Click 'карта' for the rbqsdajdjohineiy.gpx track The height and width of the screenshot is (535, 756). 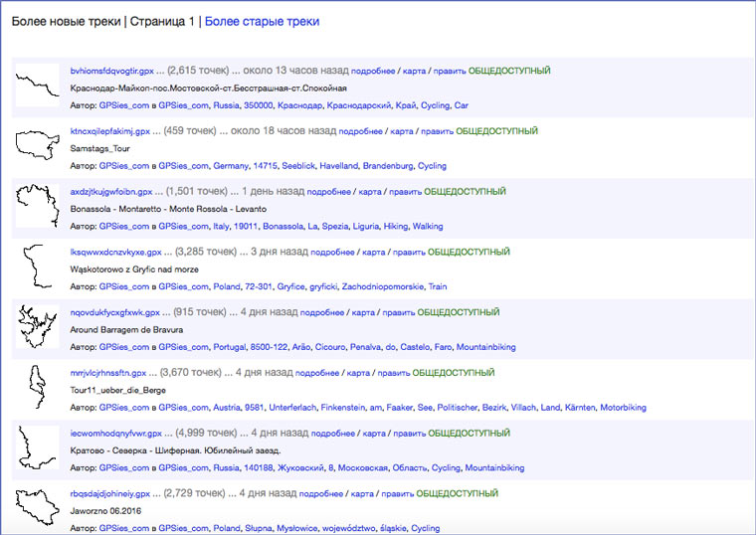[362, 494]
